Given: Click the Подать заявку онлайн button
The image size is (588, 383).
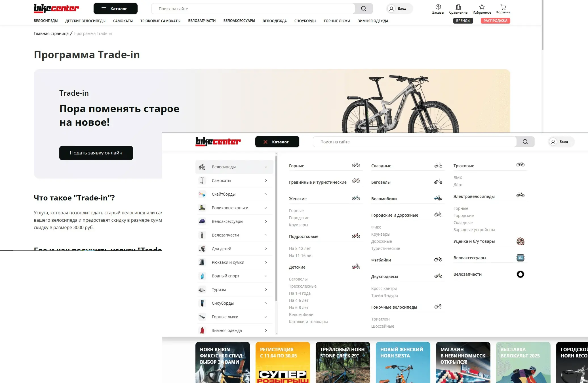Looking at the screenshot, I should point(96,153).
